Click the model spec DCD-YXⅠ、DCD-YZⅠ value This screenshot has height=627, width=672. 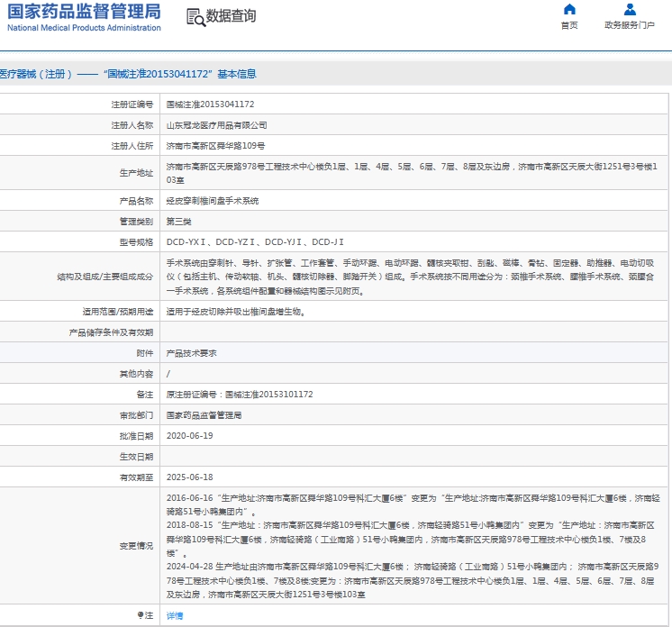(x=255, y=242)
